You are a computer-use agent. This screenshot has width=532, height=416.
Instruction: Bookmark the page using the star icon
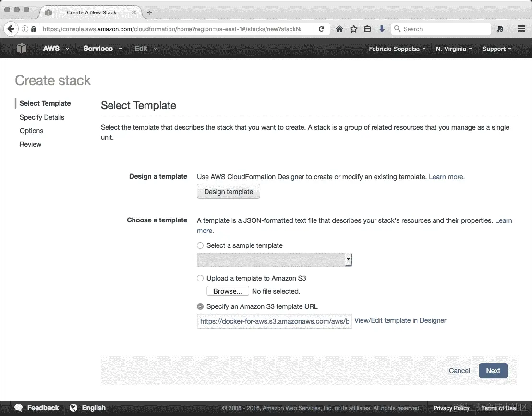(x=354, y=29)
